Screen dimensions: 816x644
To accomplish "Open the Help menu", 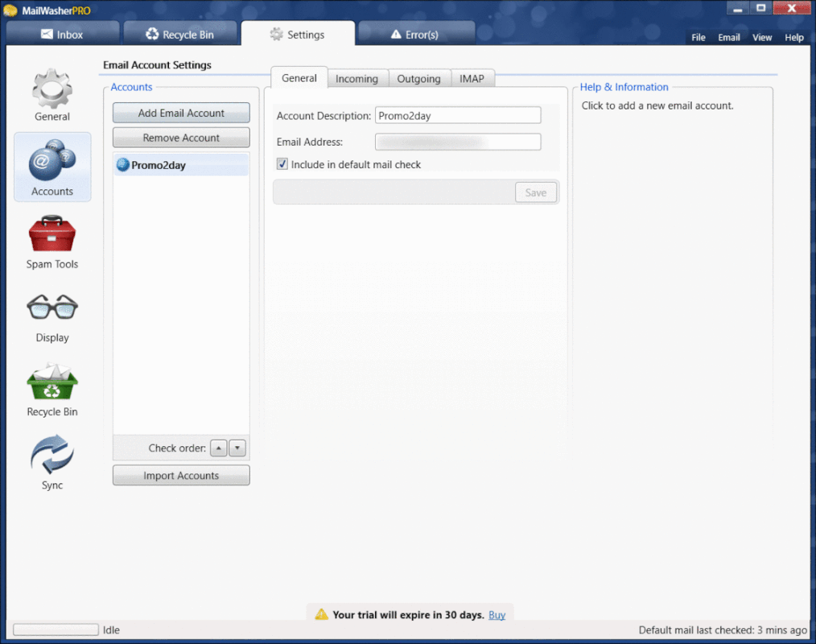I will [794, 38].
